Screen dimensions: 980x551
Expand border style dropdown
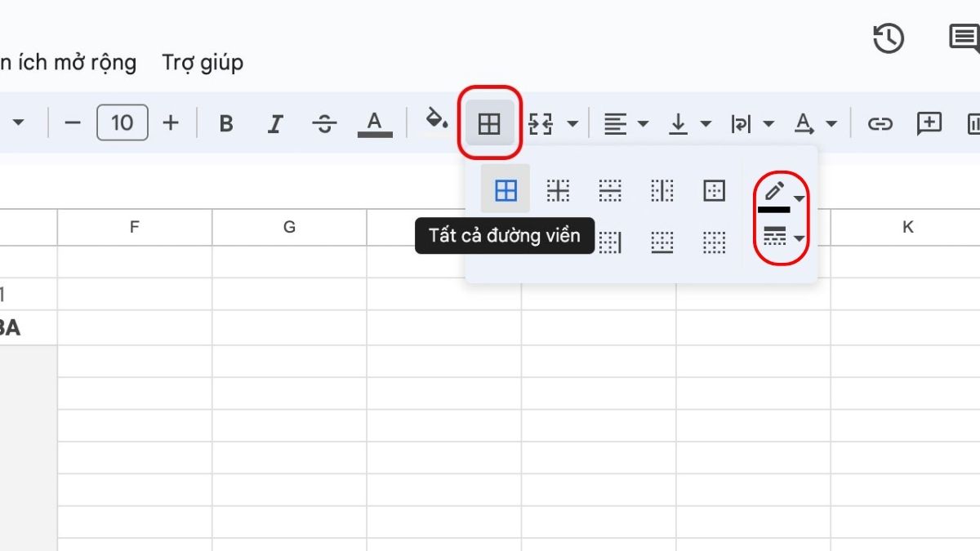pos(782,238)
